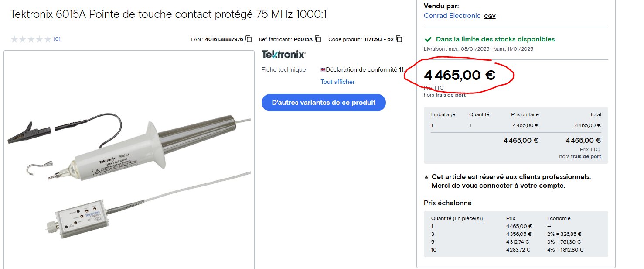Select the quantity 3 tier price row

pyautogui.click(x=516, y=234)
